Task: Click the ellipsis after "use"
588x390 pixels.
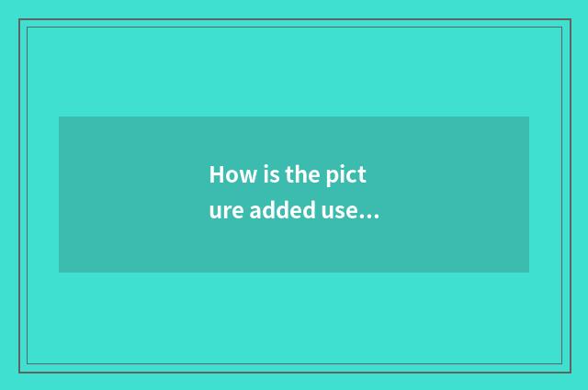Action: [369, 217]
